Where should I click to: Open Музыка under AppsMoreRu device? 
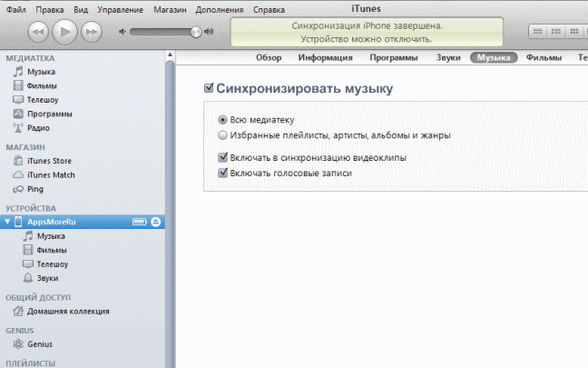[51, 236]
